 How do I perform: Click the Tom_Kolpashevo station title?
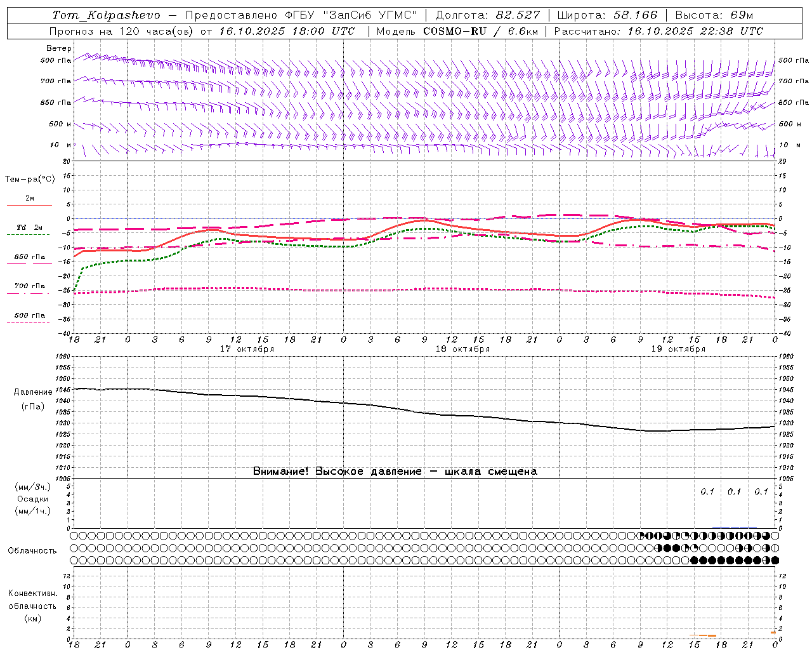click(106, 15)
